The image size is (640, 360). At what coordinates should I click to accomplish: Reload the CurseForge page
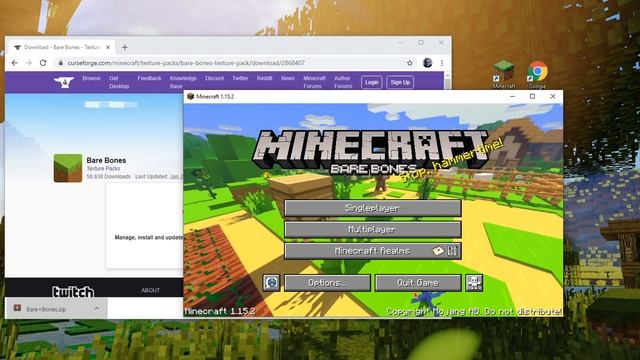click(x=43, y=63)
